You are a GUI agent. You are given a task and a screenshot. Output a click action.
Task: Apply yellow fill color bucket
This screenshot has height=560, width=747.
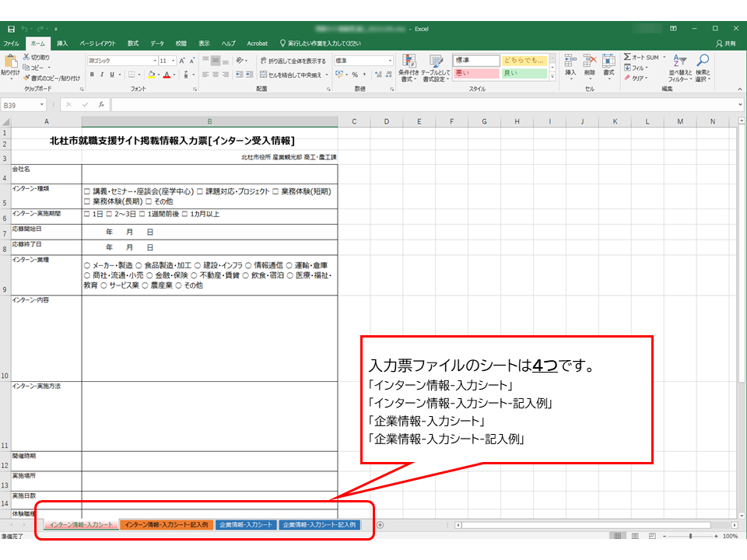coord(152,75)
